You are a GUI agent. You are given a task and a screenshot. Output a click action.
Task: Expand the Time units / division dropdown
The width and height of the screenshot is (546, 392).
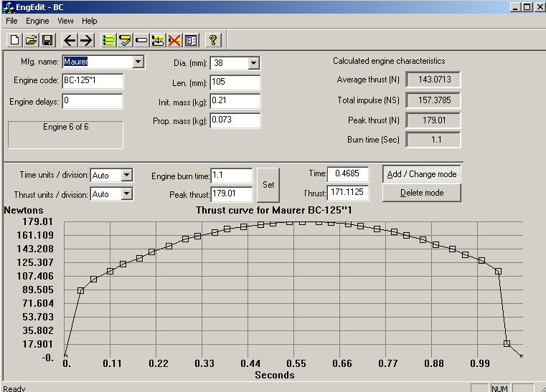(127, 175)
